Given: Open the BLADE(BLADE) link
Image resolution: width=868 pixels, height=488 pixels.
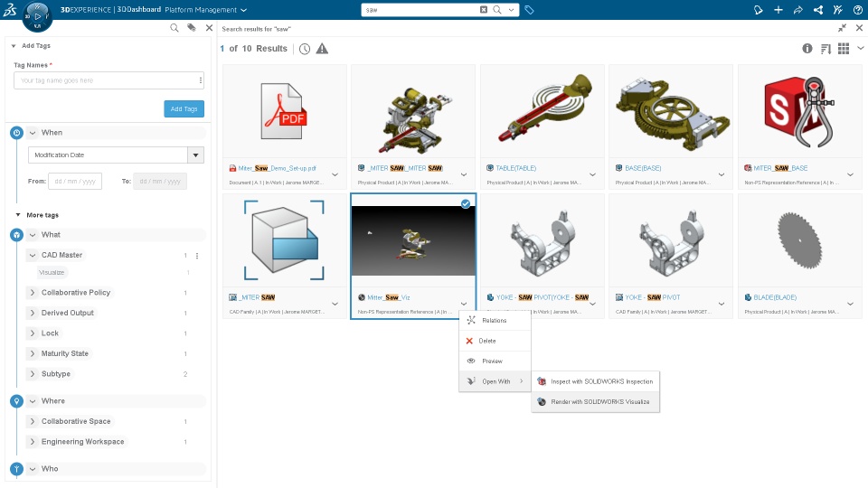Looking at the screenshot, I should click(775, 297).
